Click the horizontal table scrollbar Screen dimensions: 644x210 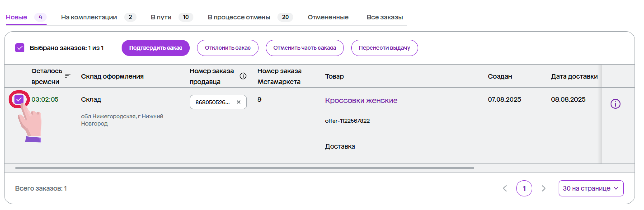point(244,168)
